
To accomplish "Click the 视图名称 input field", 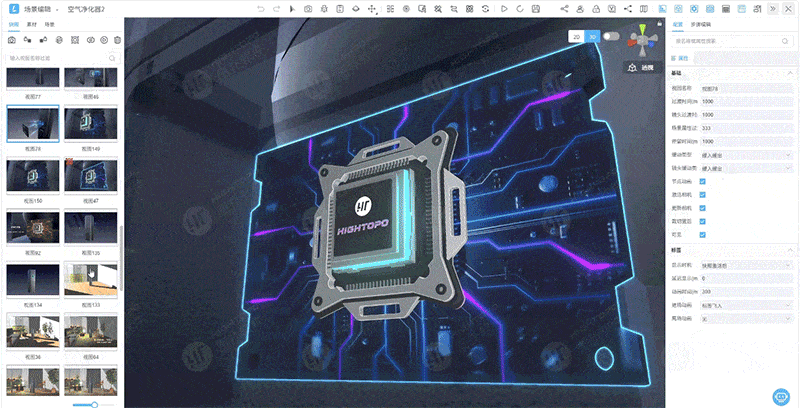I will point(746,89).
